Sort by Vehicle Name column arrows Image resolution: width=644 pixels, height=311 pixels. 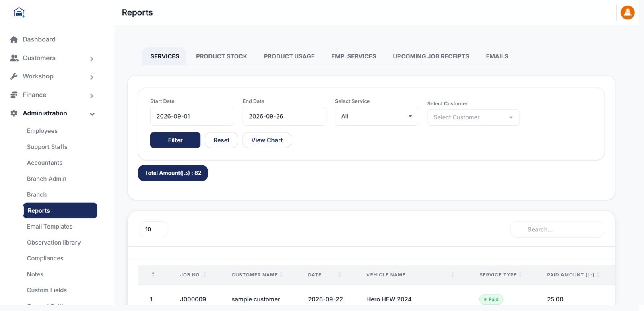tap(452, 275)
